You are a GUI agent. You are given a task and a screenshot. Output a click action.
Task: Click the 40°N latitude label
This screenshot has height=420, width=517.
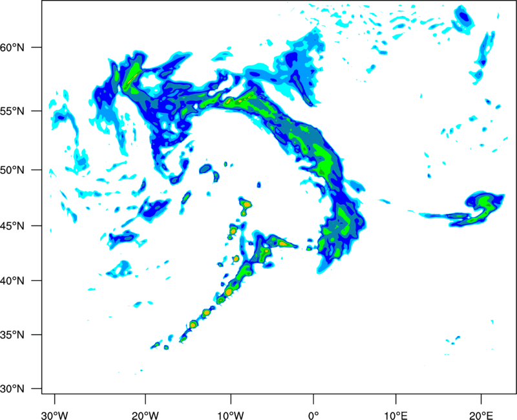click(12, 281)
